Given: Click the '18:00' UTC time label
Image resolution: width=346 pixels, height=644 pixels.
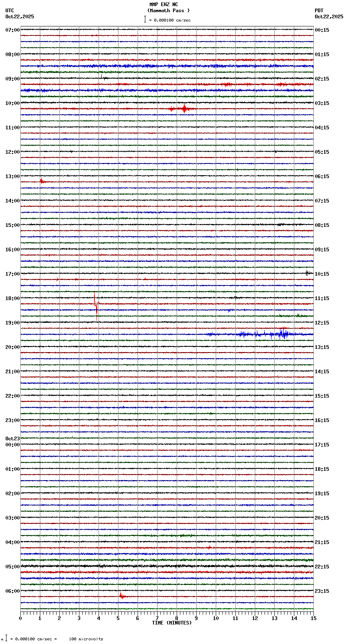Looking at the screenshot, I should [x=13, y=298].
